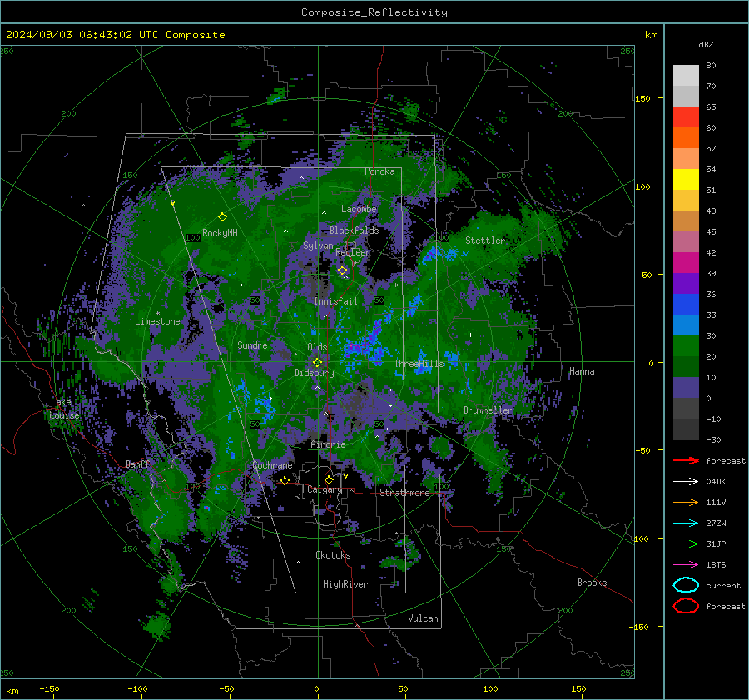Click the red forecast ellipse icon
Viewport: 749px width, 700px height.
coord(686,606)
